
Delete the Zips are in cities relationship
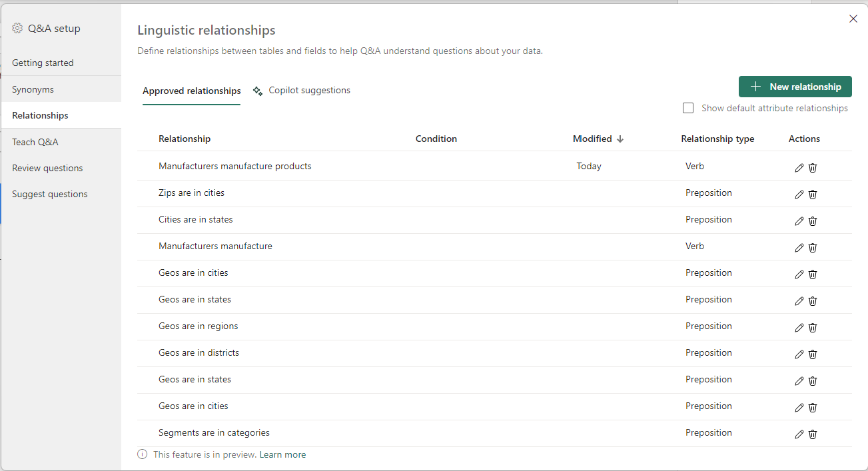coord(813,195)
